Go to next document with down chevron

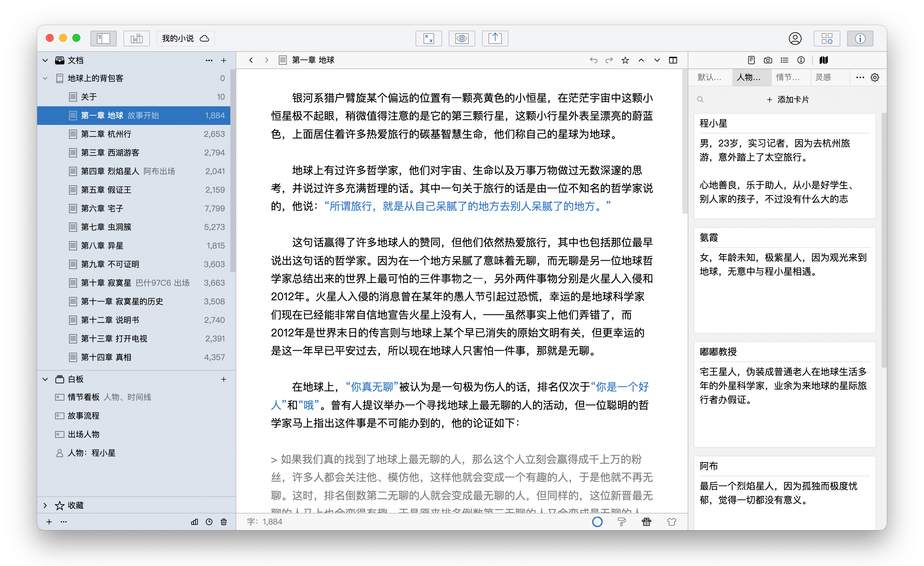(657, 60)
